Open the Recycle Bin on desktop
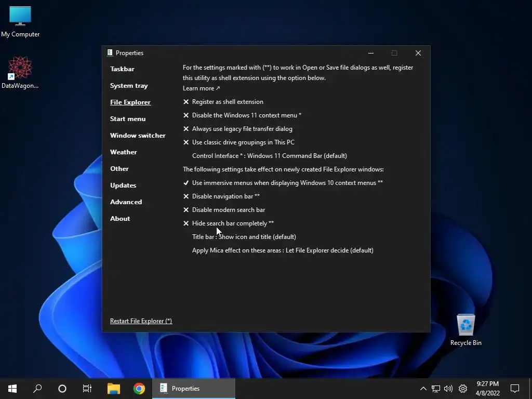The width and height of the screenshot is (532, 399). pyautogui.click(x=465, y=330)
